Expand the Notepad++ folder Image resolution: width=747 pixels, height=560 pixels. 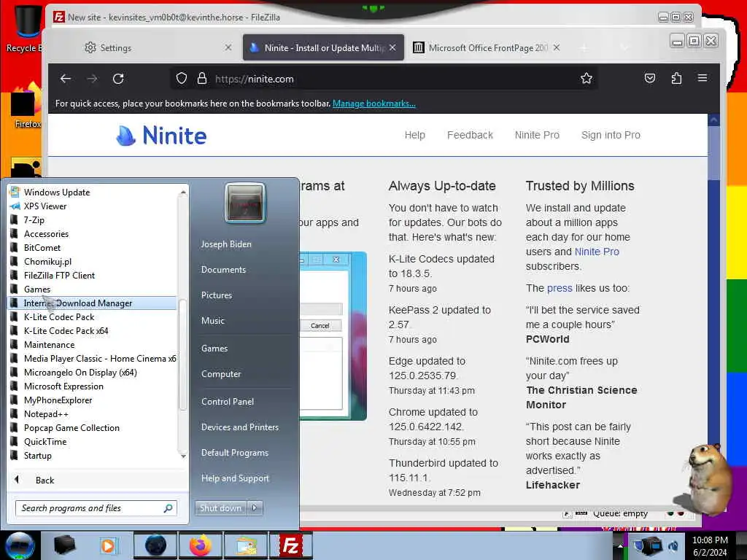click(x=93, y=414)
